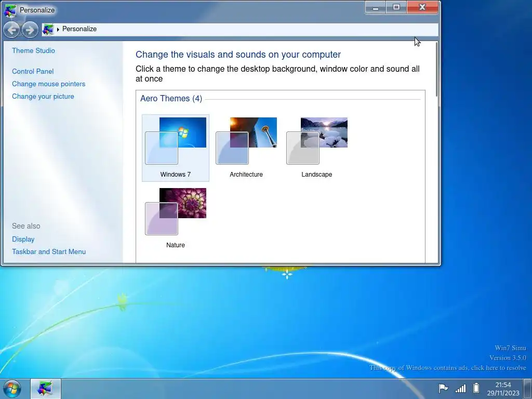The image size is (532, 399).
Task: Click the ads notice watermark to resolve
Action: pos(447,368)
